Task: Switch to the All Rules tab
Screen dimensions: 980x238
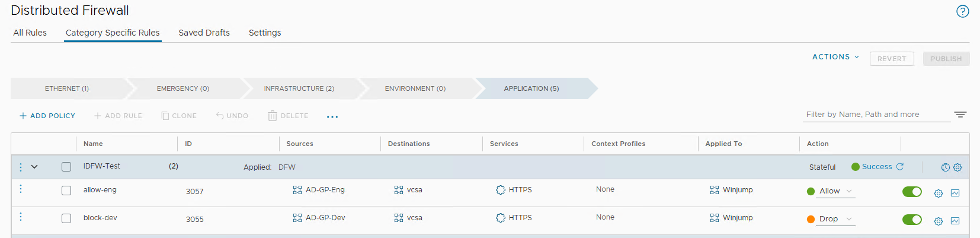Action: tap(30, 33)
